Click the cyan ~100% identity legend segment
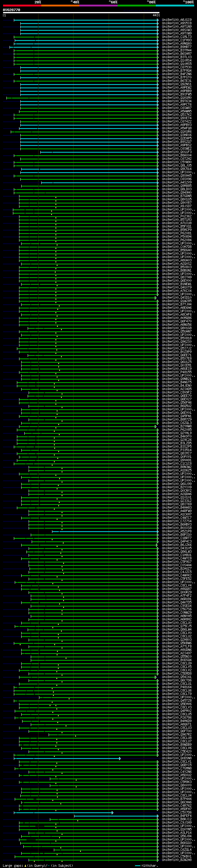Screen dimensions: 197x868 pyautogui.click(x=175, y=6)
